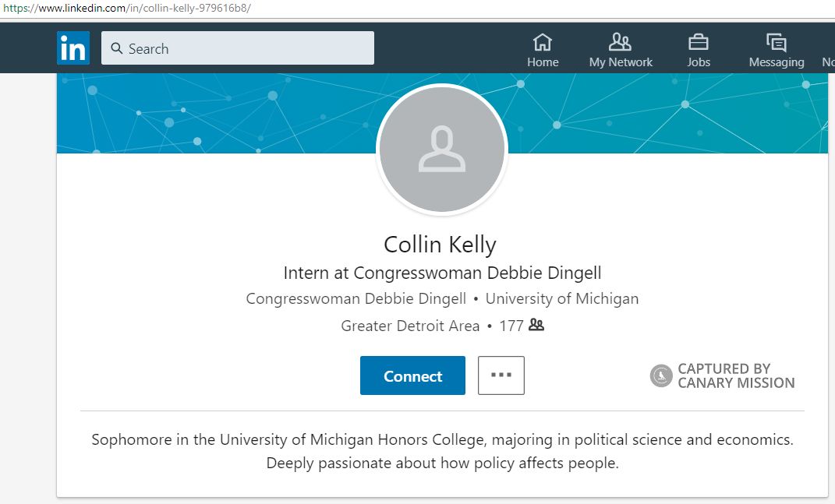The image size is (835, 504).
Task: Click the connections icon beside 177
Action: [536, 326]
